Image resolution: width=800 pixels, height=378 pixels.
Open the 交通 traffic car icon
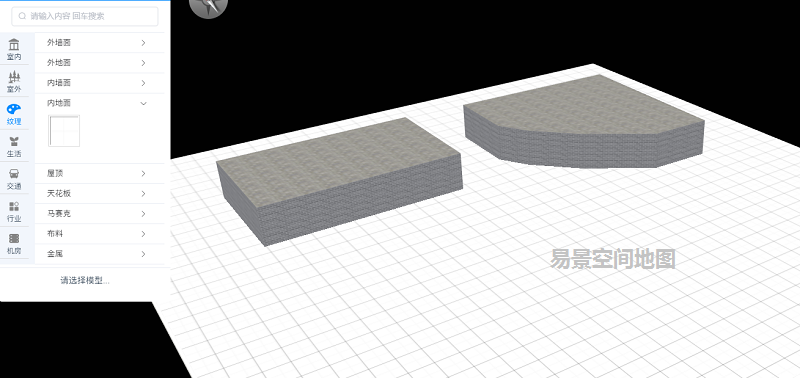[x=14, y=174]
